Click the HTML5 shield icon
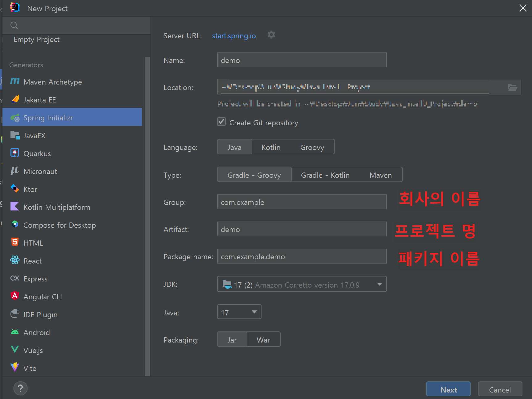This screenshot has height=399, width=532. [15, 242]
